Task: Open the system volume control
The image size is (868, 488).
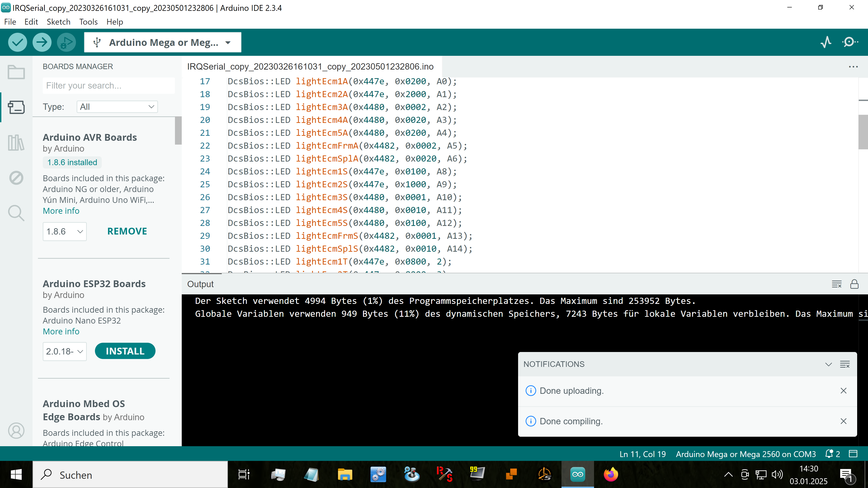Action: coord(777,474)
